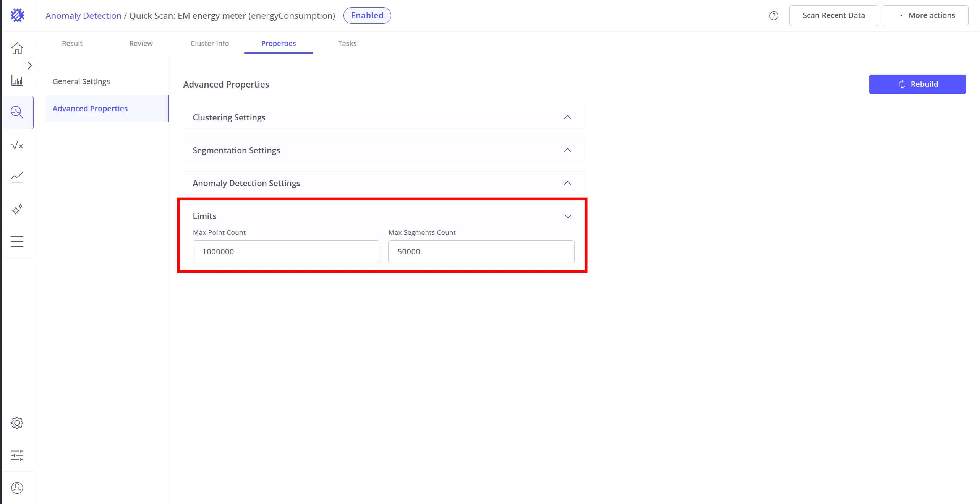
Task: Open the hamburger menu icon
Action: tap(17, 242)
